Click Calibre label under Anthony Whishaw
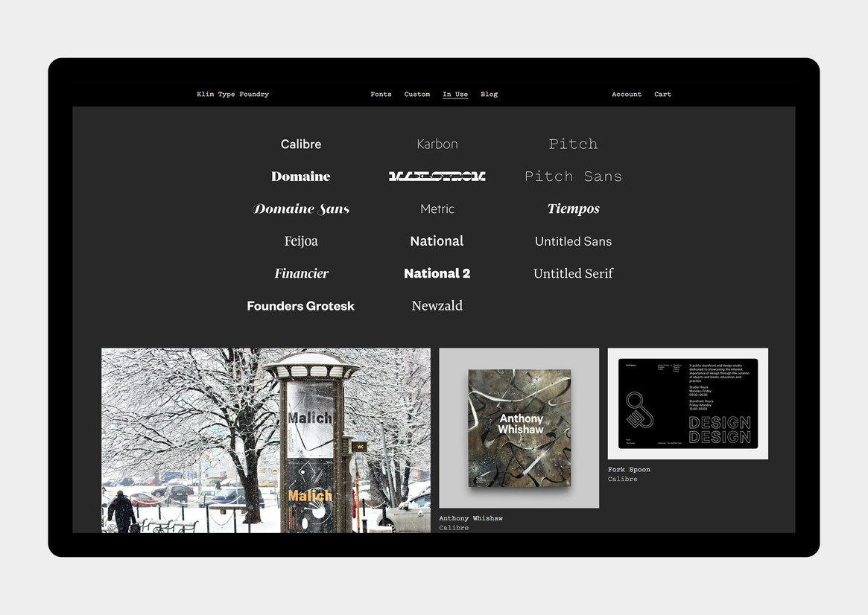The width and height of the screenshot is (868, 615). click(454, 528)
